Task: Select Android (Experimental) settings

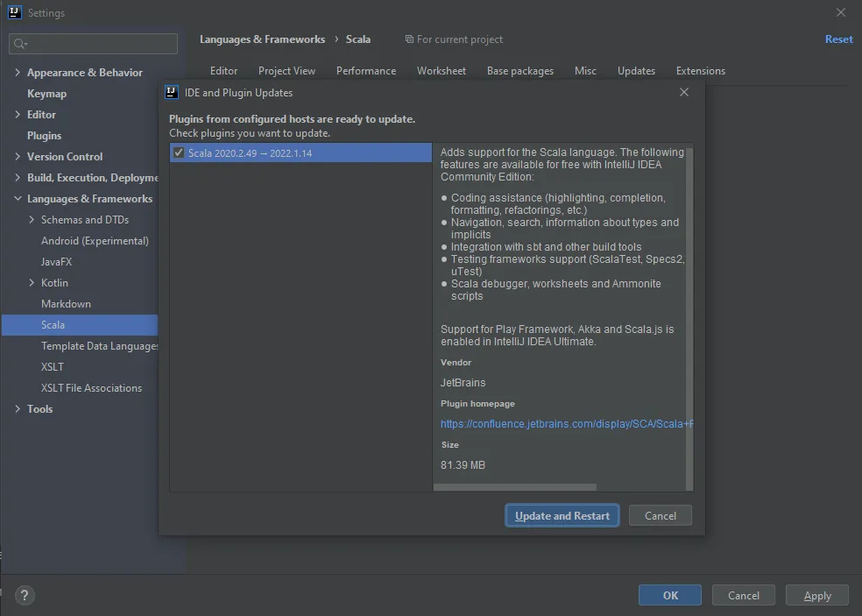Action: [x=95, y=240]
